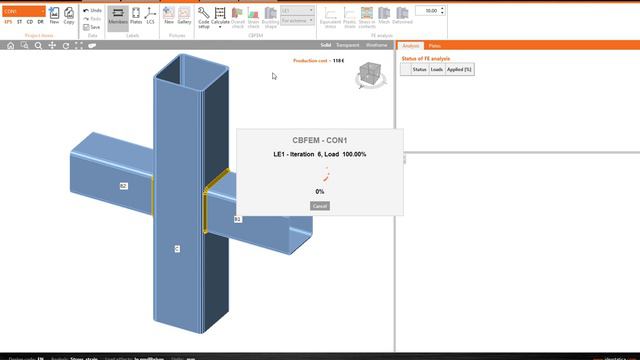
Task: Activate the zoom window tool
Action: coord(24,45)
